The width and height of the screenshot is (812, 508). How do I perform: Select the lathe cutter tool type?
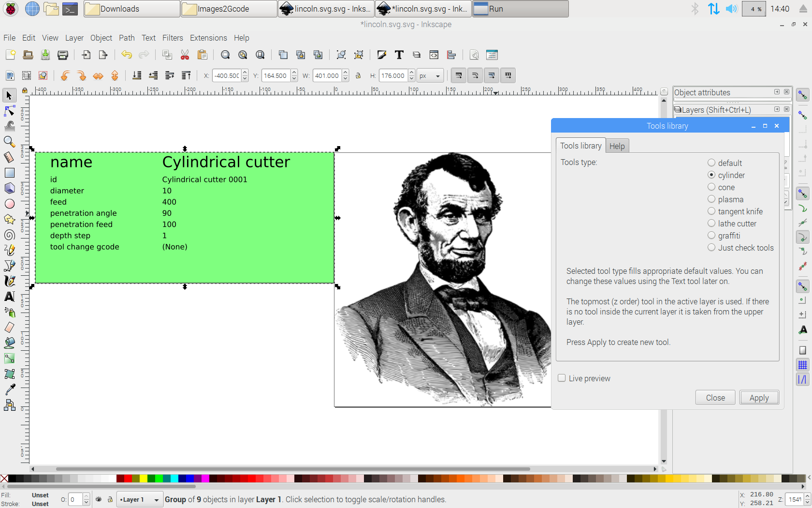pos(732,224)
